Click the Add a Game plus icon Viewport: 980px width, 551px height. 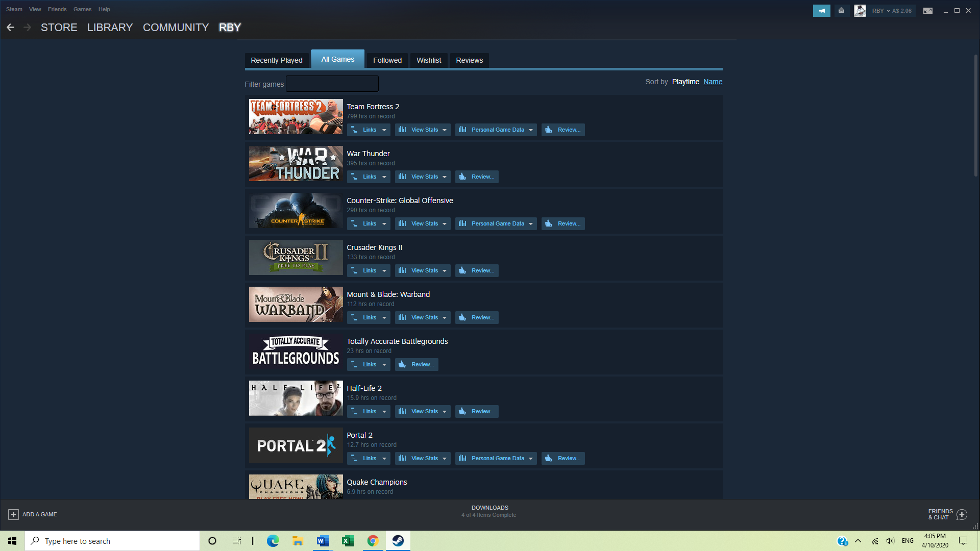[x=14, y=514]
